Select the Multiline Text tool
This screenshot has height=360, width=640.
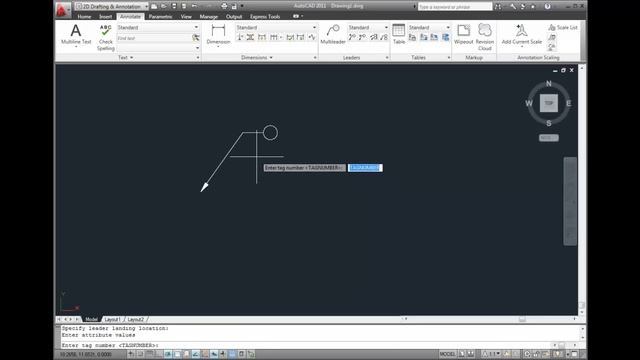point(76,34)
